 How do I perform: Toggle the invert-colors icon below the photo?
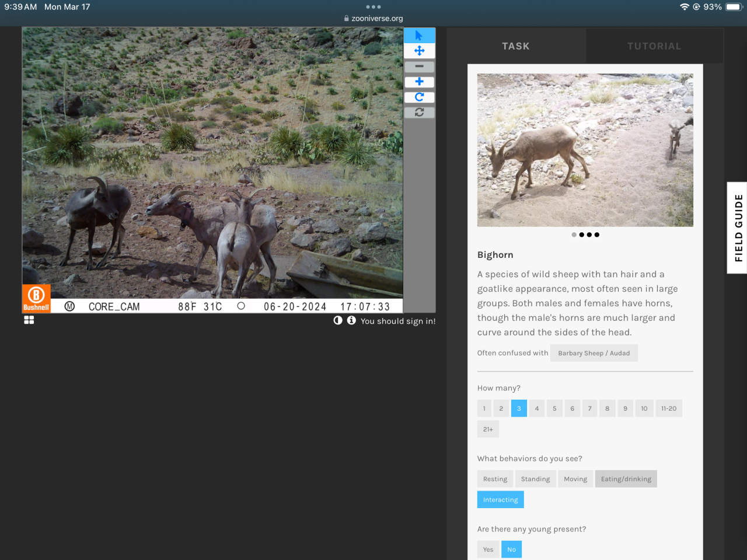click(x=338, y=320)
